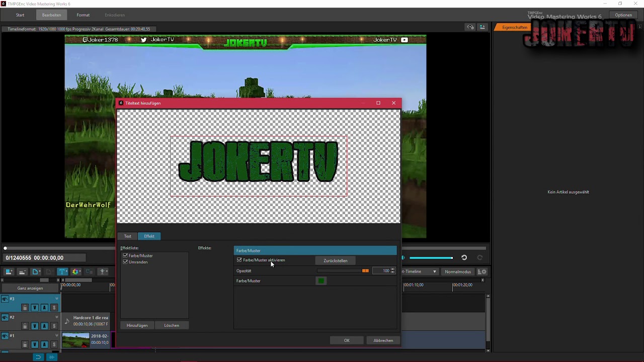The height and width of the screenshot is (362, 644).
Task: Toggle visibility eye of track #3
Action: click(5, 299)
